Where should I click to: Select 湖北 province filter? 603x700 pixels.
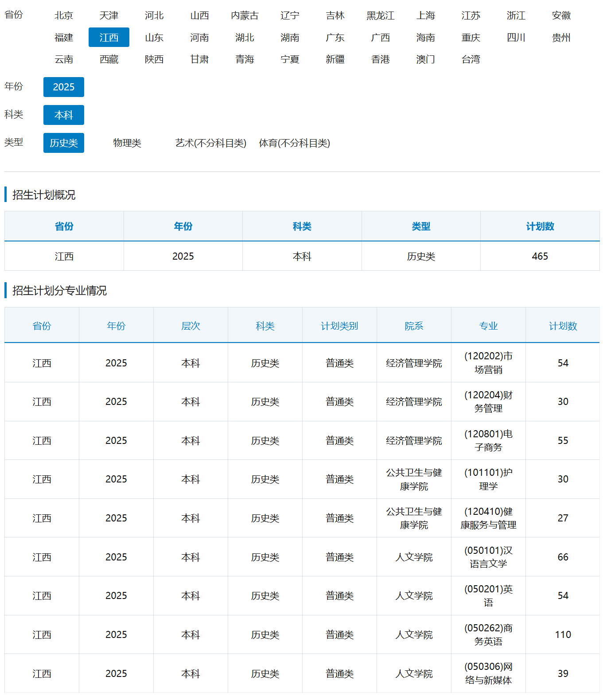coord(245,38)
